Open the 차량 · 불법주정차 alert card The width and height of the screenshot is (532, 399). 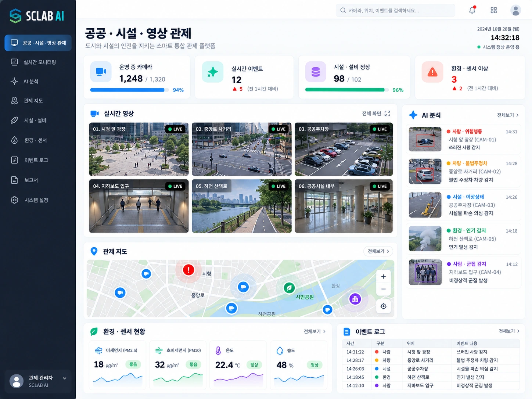464,172
